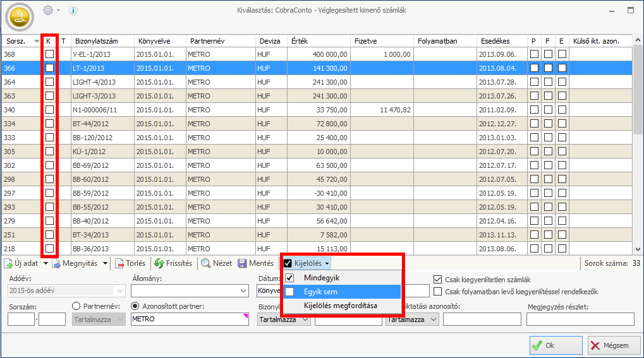
Task: Click the Új adat toolbar icon
Action: click(8, 263)
